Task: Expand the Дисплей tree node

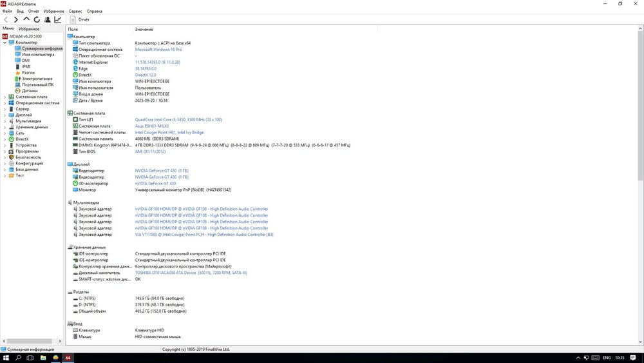Action: [x=5, y=115]
